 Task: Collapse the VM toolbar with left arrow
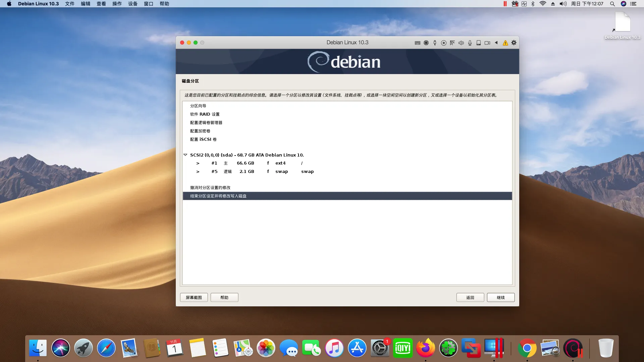click(x=496, y=43)
